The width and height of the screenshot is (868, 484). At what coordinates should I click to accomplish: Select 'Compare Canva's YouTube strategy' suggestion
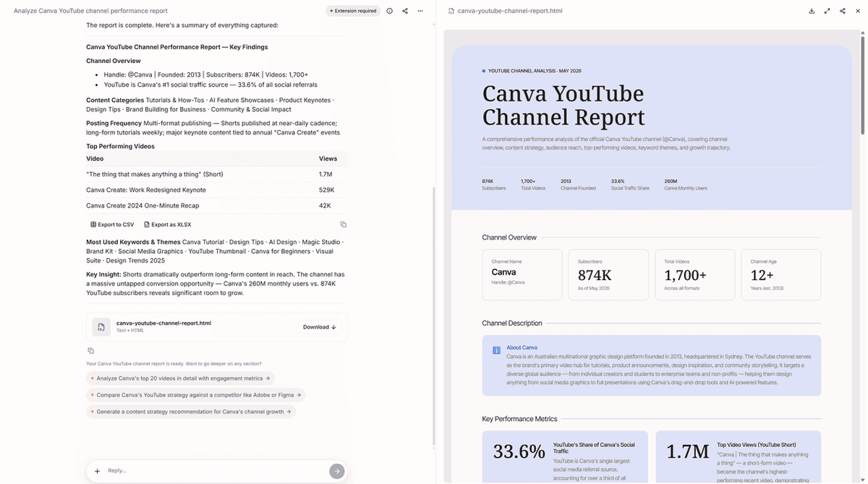[x=195, y=395]
